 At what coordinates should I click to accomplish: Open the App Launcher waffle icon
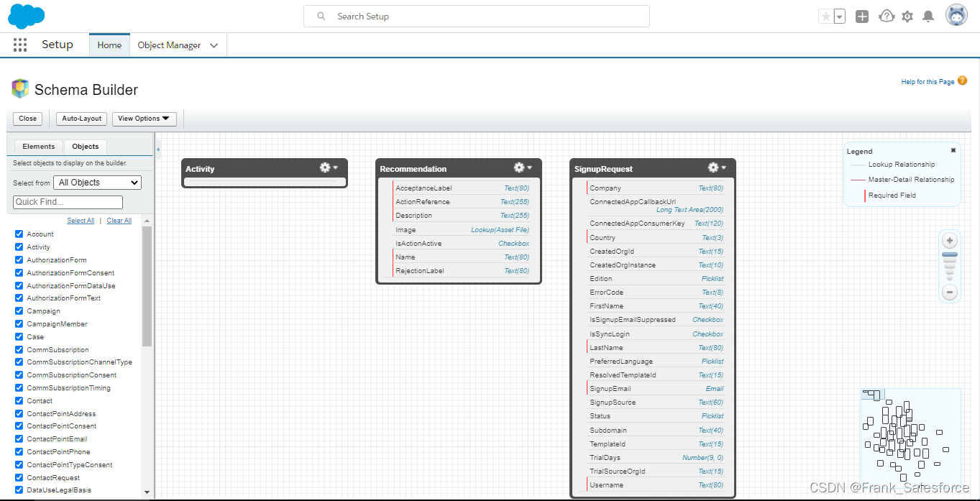[x=19, y=45]
